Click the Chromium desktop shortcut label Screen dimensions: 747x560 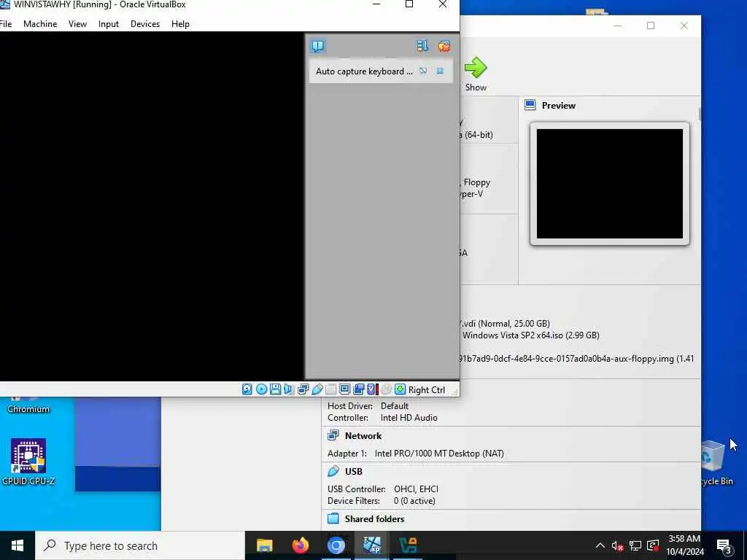pos(28,409)
